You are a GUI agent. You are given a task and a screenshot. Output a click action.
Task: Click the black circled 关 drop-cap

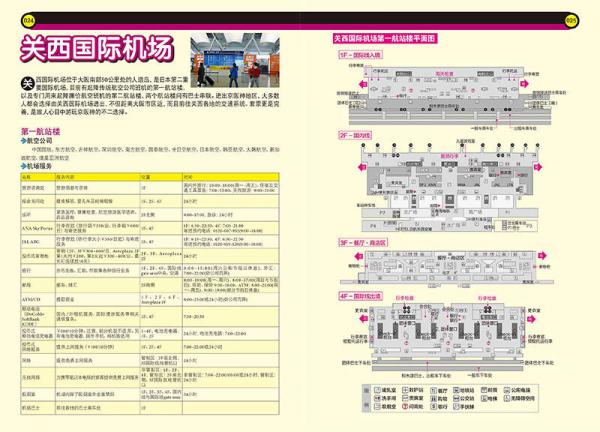pos(28,83)
